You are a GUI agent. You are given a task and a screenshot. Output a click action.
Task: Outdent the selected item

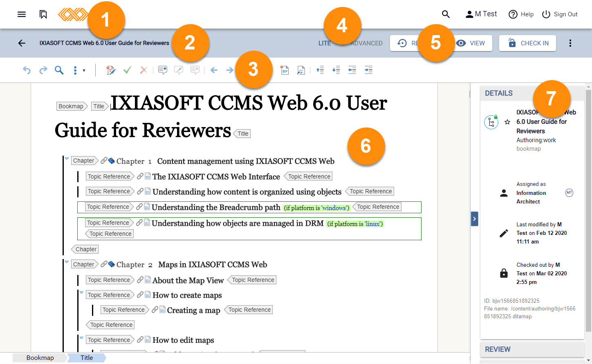(x=352, y=70)
